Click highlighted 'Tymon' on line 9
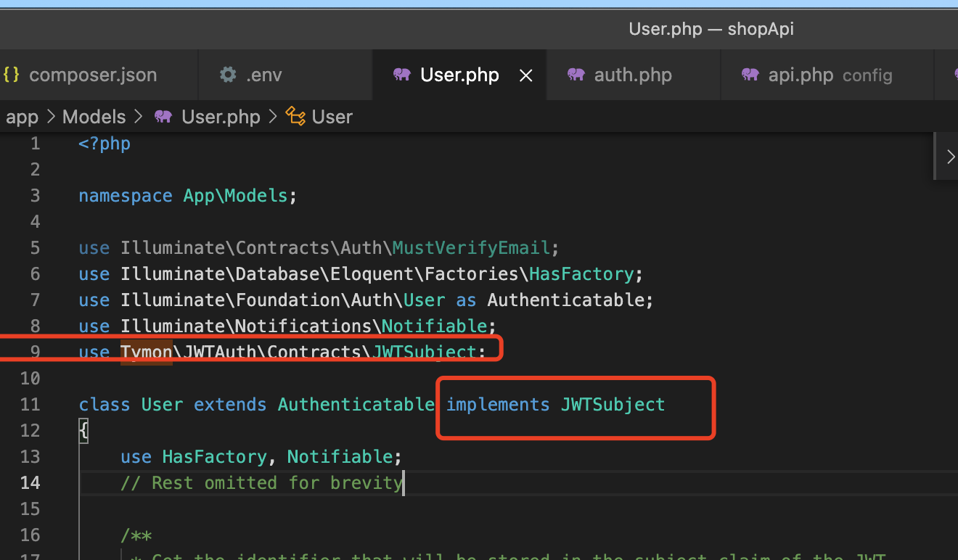Image resolution: width=958 pixels, height=560 pixels. (147, 353)
